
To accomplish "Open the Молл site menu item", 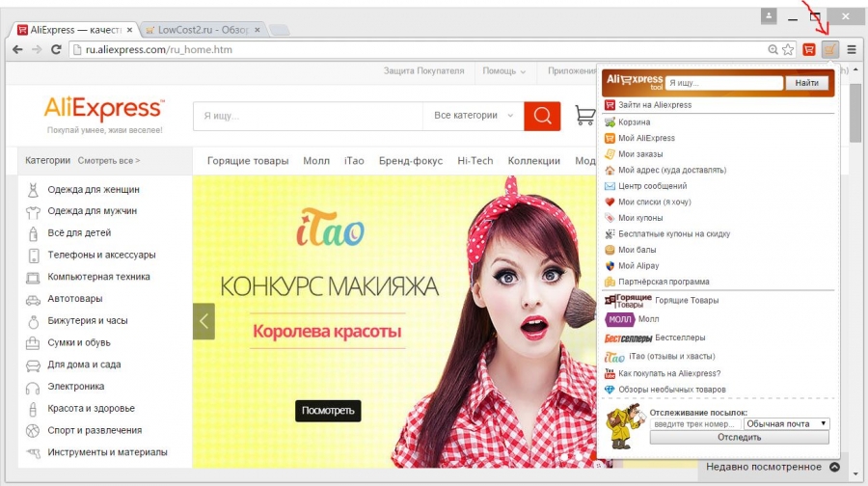I will [316, 161].
